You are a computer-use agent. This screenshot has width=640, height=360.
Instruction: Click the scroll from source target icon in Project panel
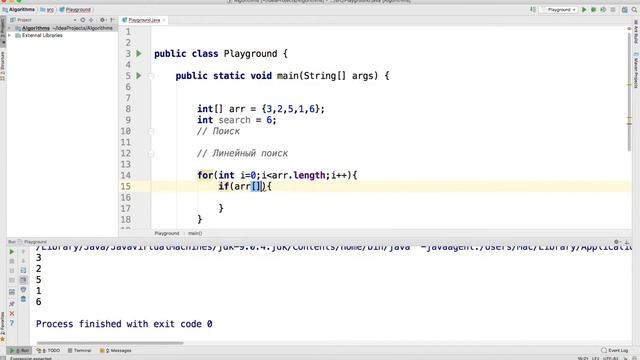(83, 20)
